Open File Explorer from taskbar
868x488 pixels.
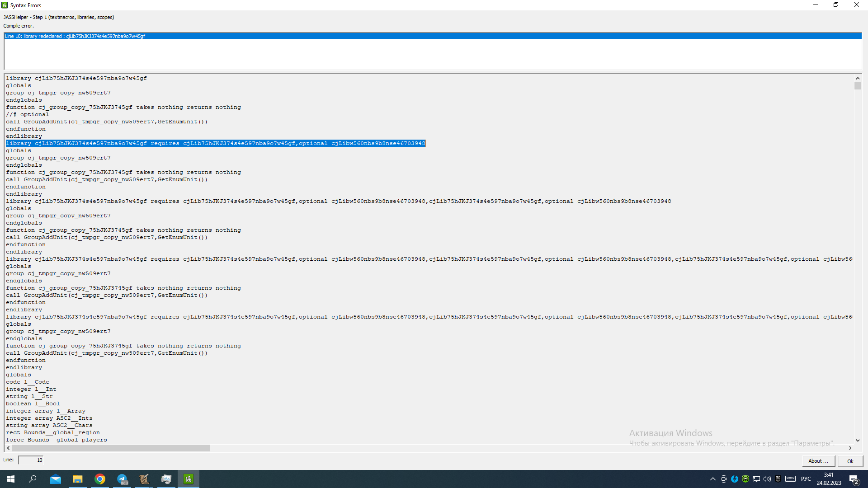[78, 479]
